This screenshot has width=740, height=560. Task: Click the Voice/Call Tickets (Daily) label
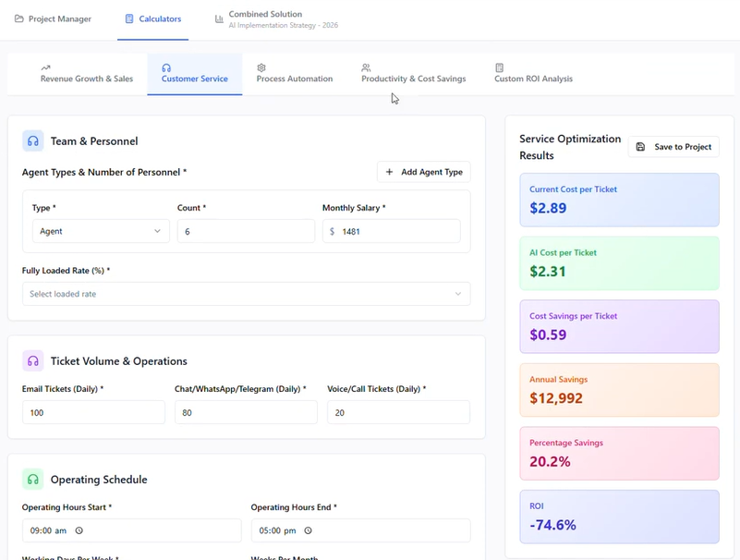tap(377, 389)
